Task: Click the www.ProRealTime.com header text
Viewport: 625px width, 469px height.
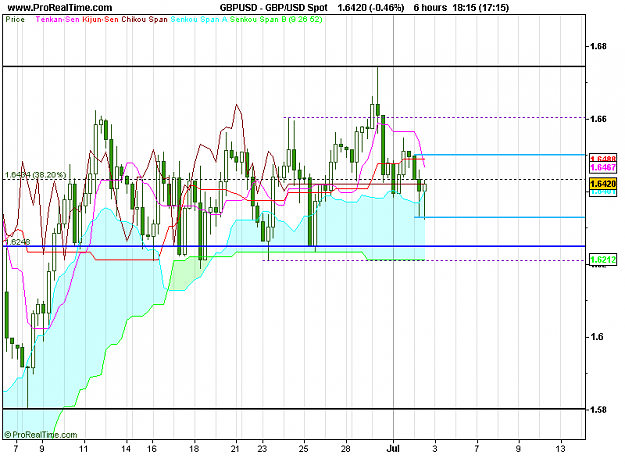Action: [x=60, y=8]
